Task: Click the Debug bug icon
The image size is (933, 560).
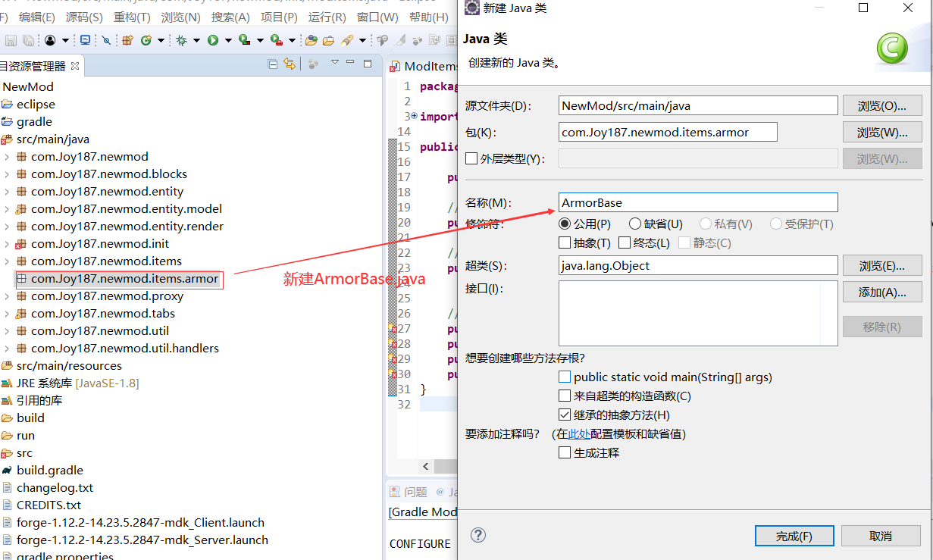Action: [x=181, y=40]
